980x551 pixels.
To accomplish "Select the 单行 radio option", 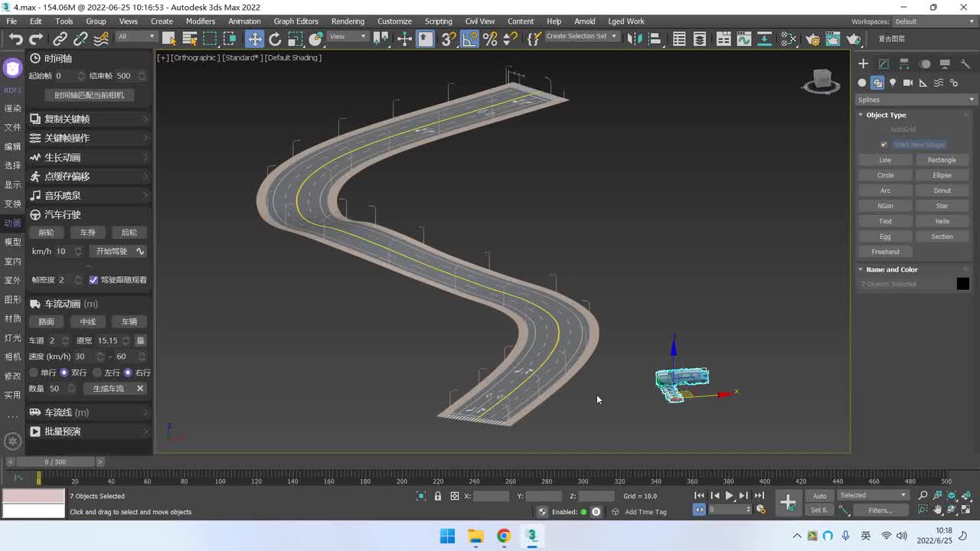I will click(34, 373).
